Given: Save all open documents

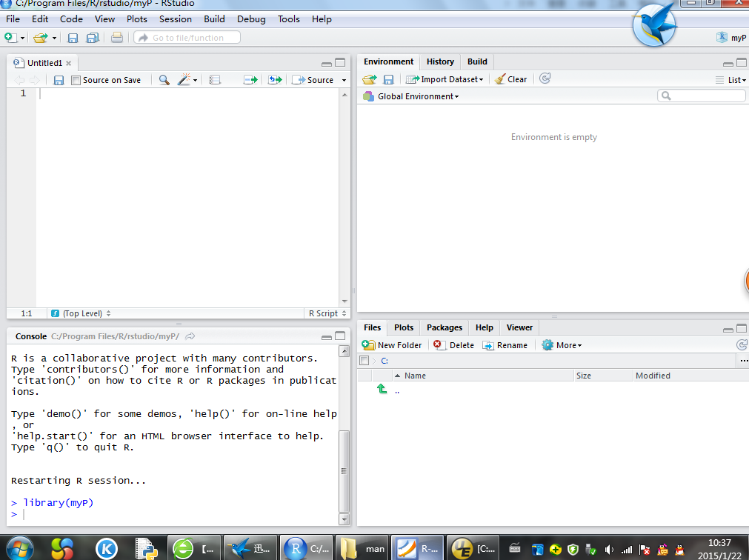Looking at the screenshot, I should (x=92, y=38).
